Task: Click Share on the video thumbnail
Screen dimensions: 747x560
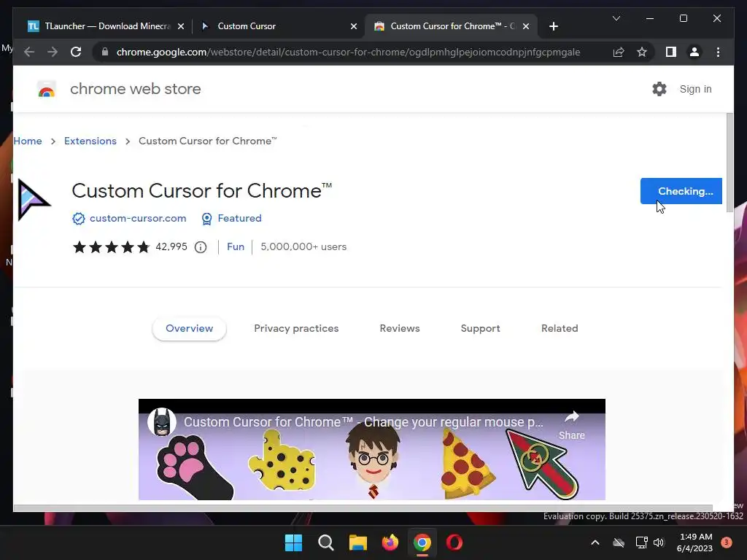Action: (572, 425)
